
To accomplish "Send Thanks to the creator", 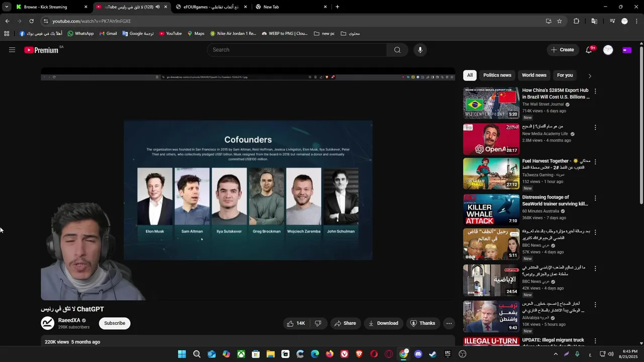I will pyautogui.click(x=423, y=323).
